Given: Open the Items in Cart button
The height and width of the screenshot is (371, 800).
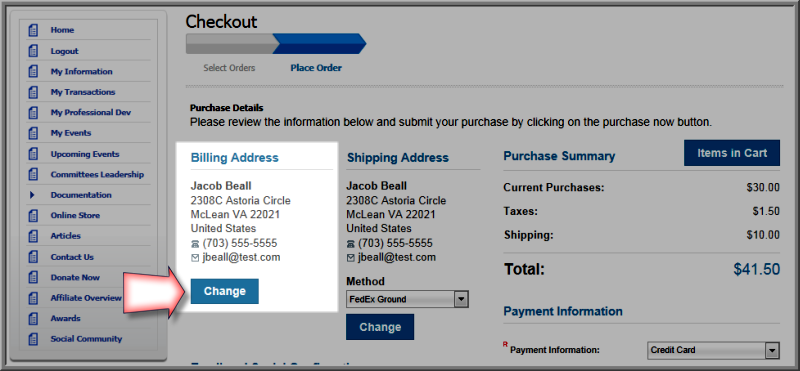Looking at the screenshot, I should (x=732, y=153).
